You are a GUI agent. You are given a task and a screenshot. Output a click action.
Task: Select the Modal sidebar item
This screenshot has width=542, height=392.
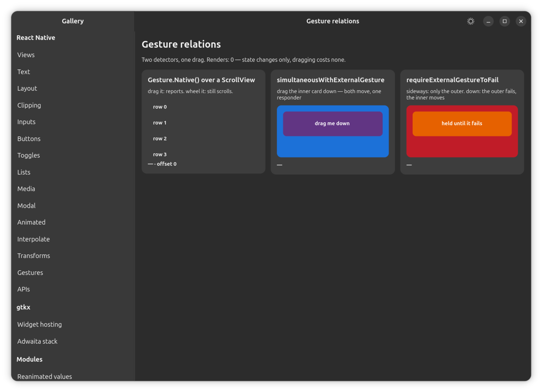73,205
